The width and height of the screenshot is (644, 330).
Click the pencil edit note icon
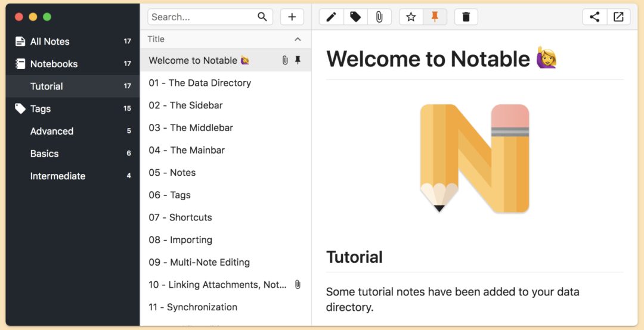click(332, 17)
